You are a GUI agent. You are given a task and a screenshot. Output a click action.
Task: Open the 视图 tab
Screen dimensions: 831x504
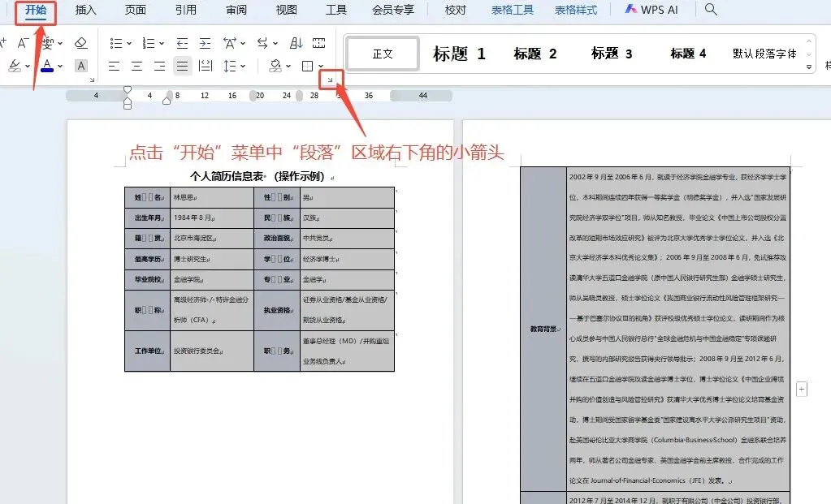286,10
